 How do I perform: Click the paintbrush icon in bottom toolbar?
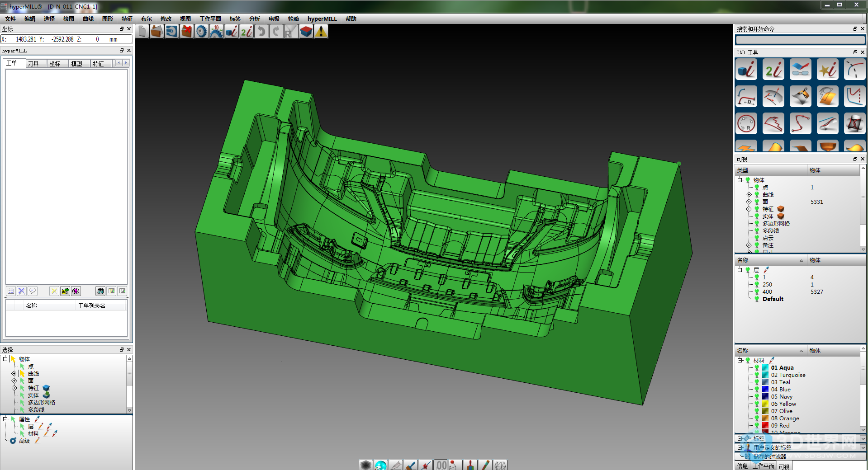(x=411, y=465)
